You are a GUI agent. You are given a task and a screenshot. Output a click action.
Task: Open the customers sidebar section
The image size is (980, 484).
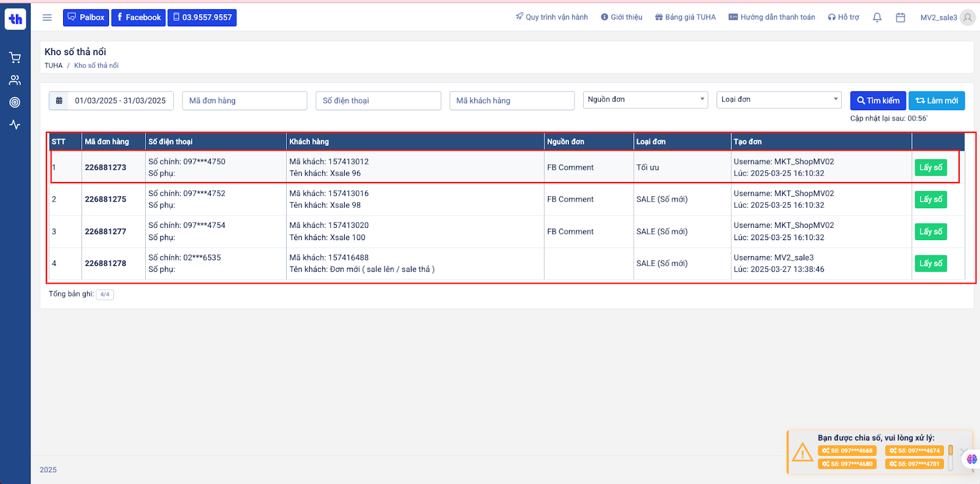click(x=15, y=80)
